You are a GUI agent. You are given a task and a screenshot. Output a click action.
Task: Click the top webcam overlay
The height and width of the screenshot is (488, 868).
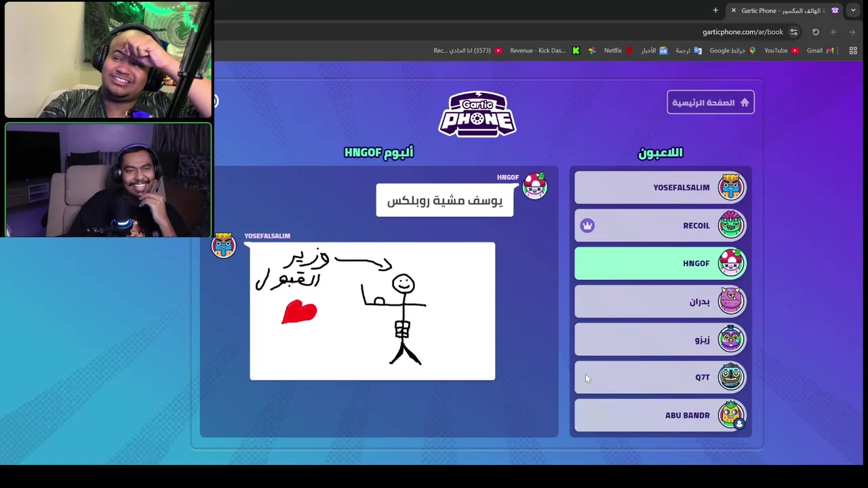tap(108, 60)
